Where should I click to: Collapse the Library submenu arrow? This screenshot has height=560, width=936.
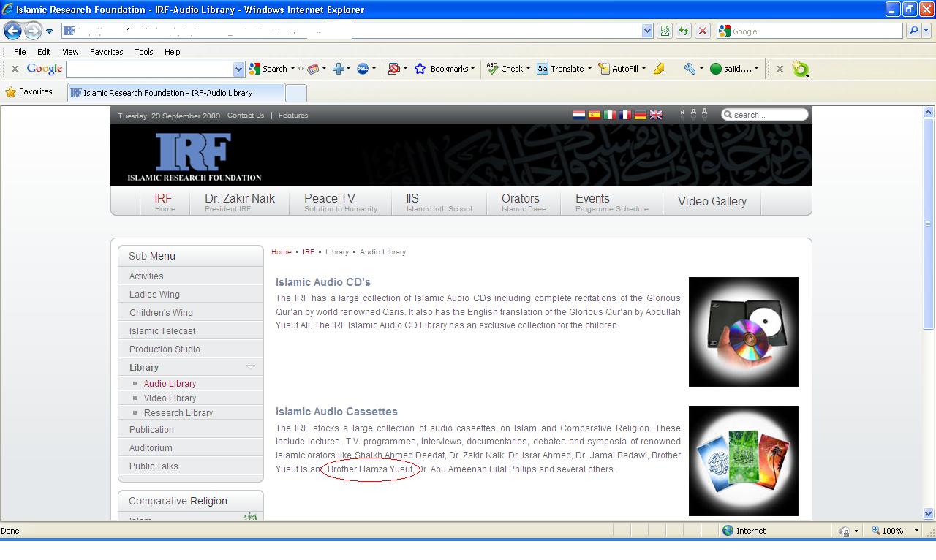tap(250, 367)
